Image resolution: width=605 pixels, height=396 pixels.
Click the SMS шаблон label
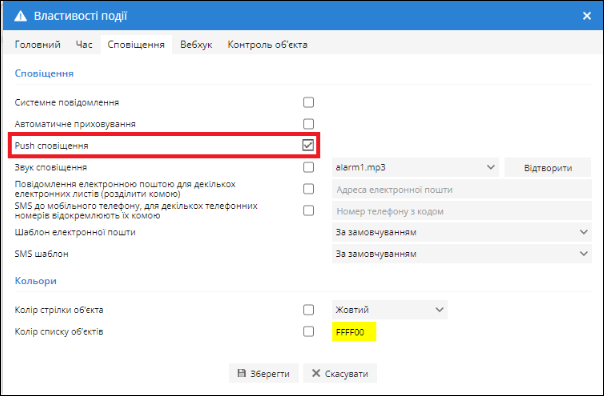point(41,254)
